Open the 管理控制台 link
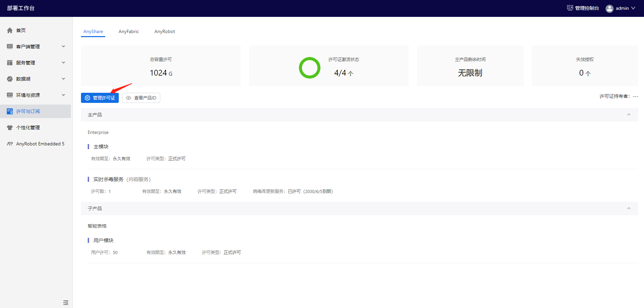644x308 pixels. pyautogui.click(x=587, y=8)
